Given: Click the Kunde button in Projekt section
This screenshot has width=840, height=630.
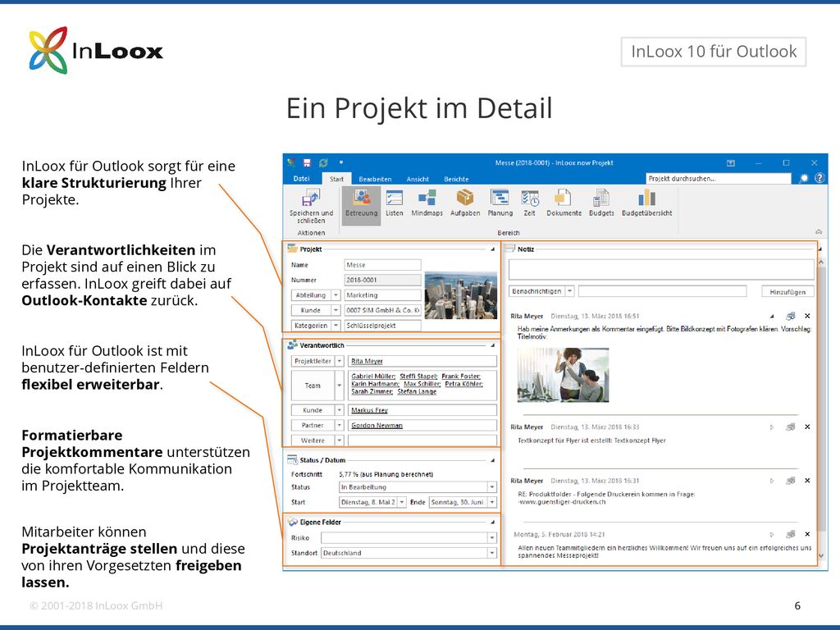Looking at the screenshot, I should click(311, 310).
